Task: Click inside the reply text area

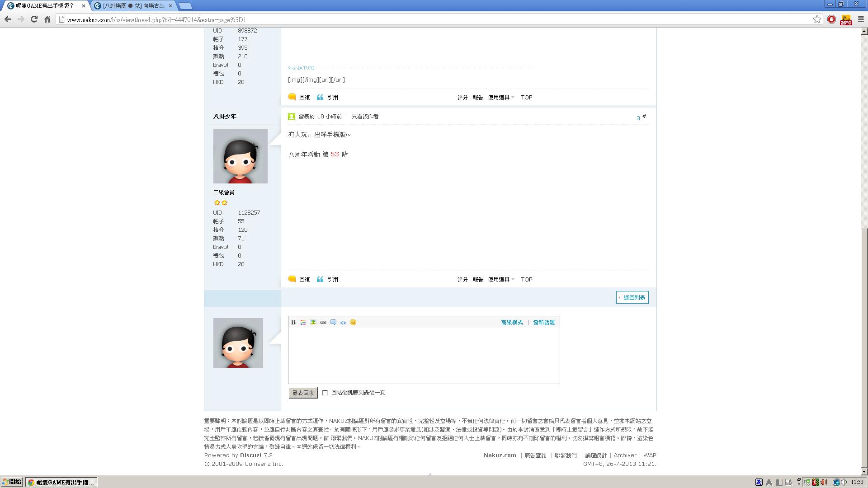Action: 424,355
